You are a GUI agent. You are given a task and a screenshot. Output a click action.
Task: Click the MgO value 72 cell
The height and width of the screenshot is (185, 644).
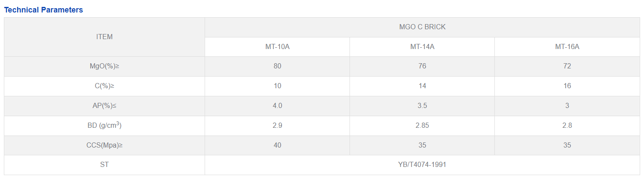pyautogui.click(x=567, y=66)
